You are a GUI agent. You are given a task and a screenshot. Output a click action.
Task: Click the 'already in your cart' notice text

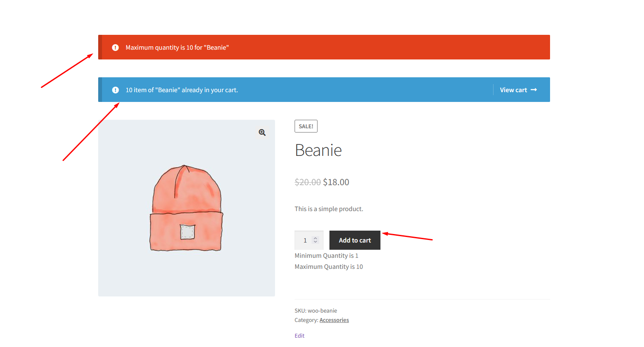tap(182, 90)
